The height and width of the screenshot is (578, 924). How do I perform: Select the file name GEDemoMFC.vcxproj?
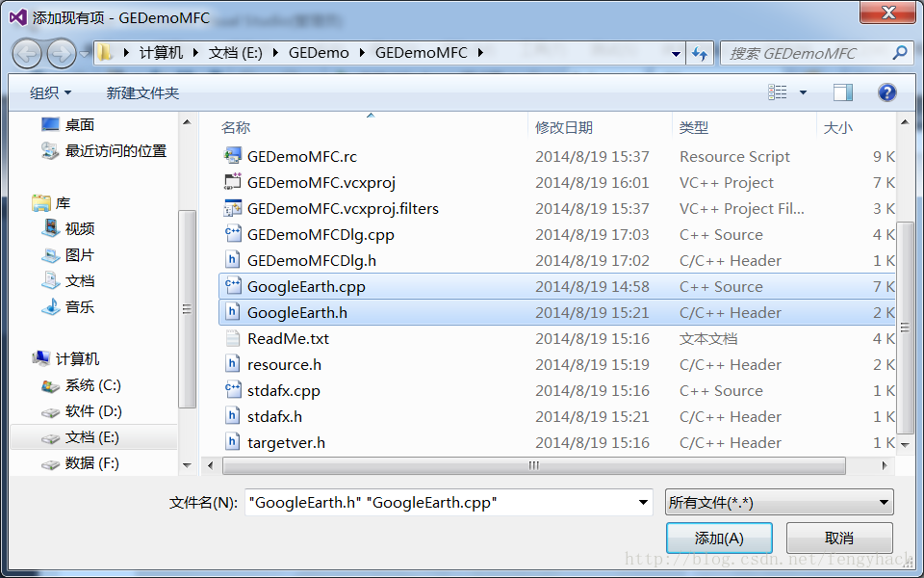click(x=321, y=182)
